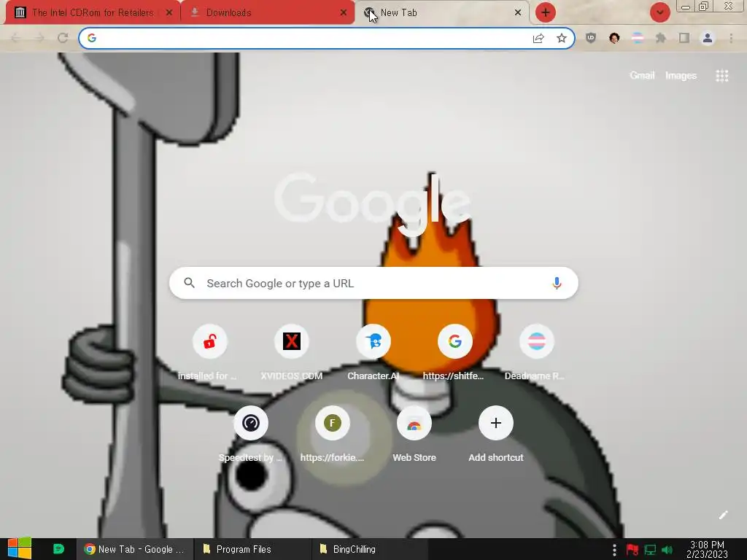The image size is (747, 560).
Task: Show hidden tray icons dots
Action: point(614,550)
